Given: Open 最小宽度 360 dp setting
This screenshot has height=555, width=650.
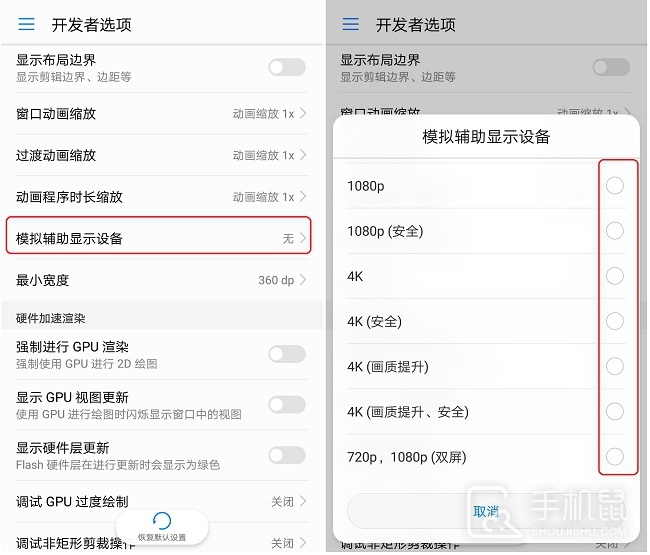Looking at the screenshot, I should (162, 280).
